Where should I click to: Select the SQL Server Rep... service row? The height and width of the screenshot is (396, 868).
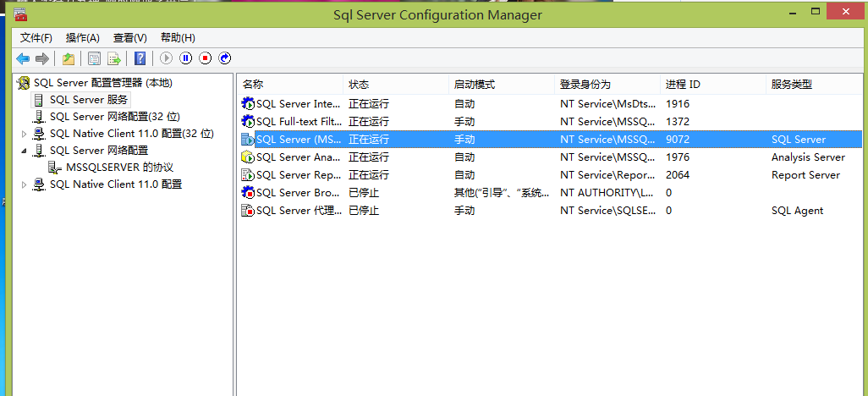(x=552, y=175)
